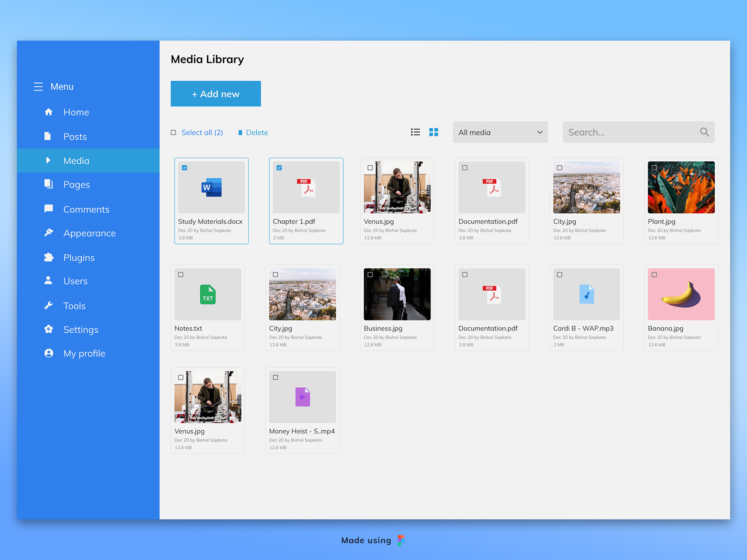Viewport: 747px width, 560px height.
Task: Go to the Media menu item
Action: tap(76, 161)
